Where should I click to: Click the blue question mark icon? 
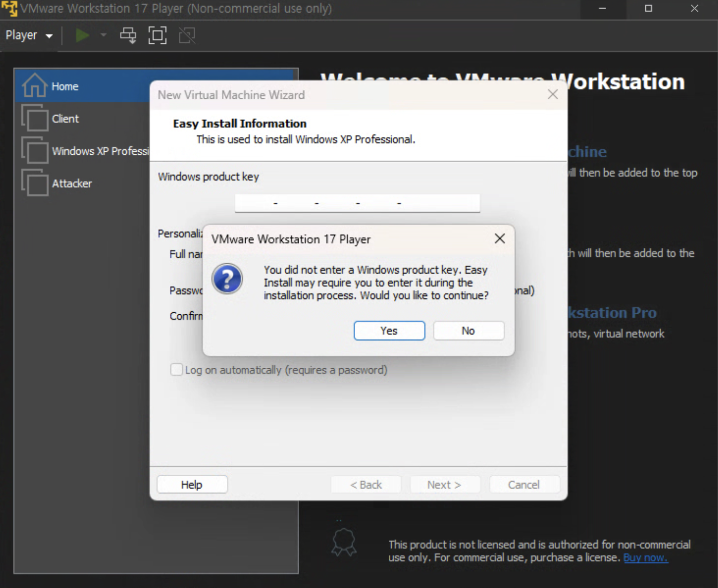pyautogui.click(x=227, y=279)
